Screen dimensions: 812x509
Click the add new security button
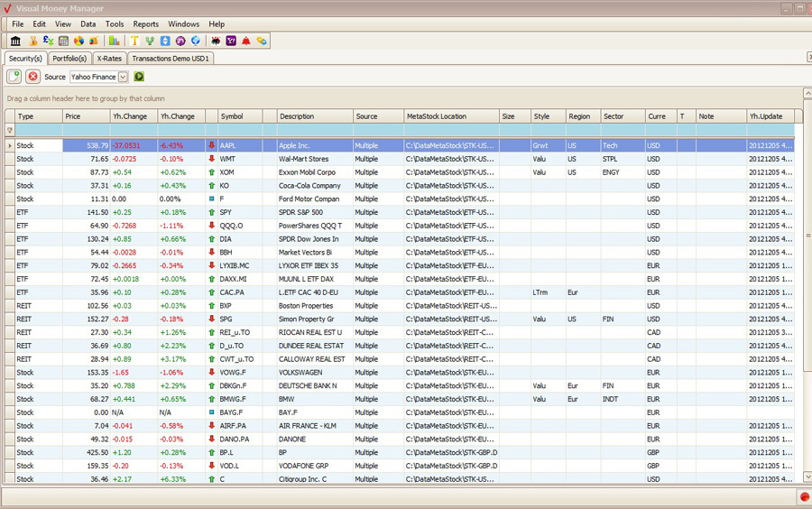click(x=14, y=77)
